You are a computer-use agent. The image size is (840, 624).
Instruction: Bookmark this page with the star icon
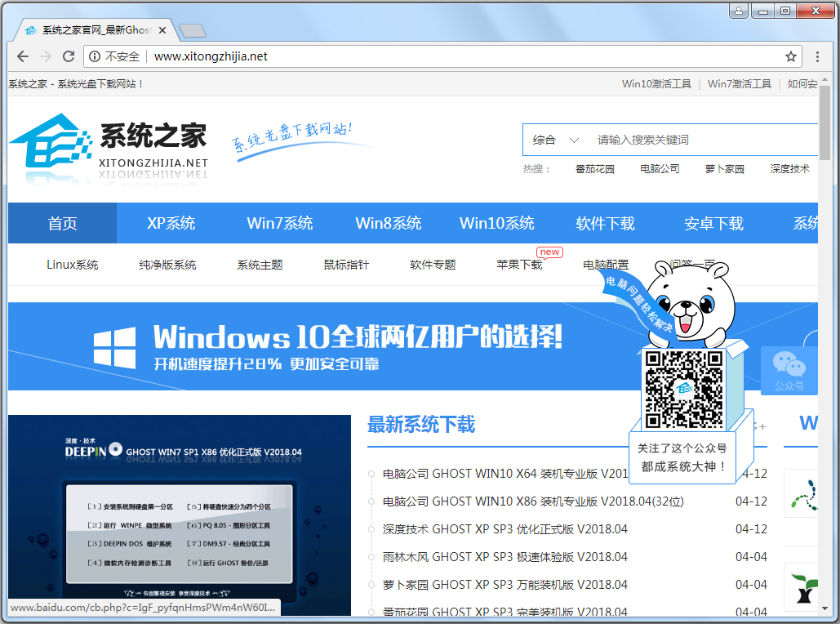coord(791,56)
